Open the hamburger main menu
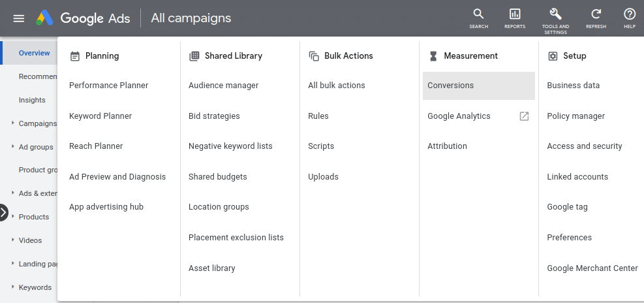The height and width of the screenshot is (303, 644). click(x=19, y=18)
